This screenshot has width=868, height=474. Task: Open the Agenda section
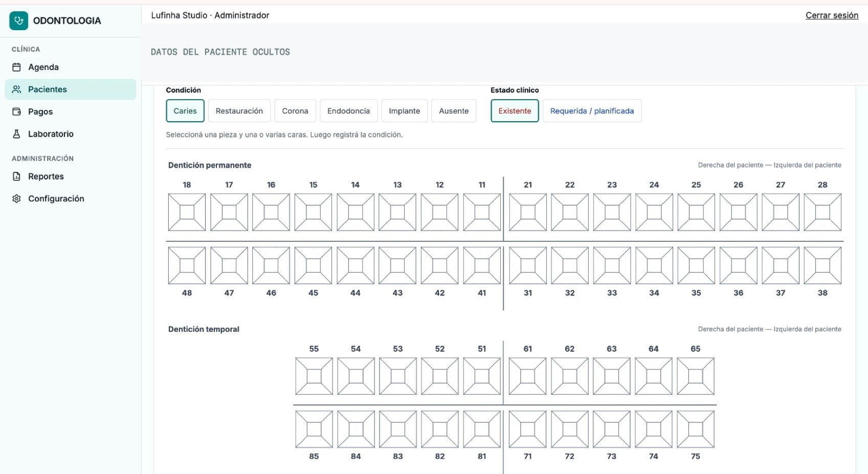[x=71, y=67]
